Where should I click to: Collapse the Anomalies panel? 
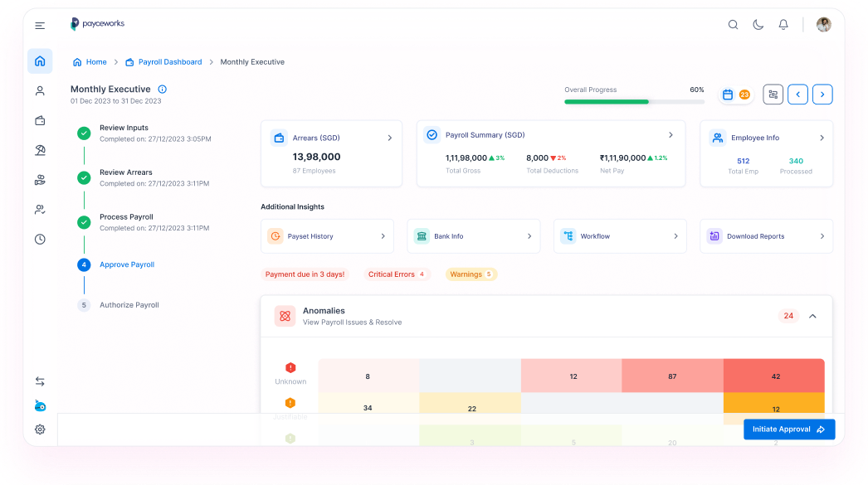coord(812,316)
